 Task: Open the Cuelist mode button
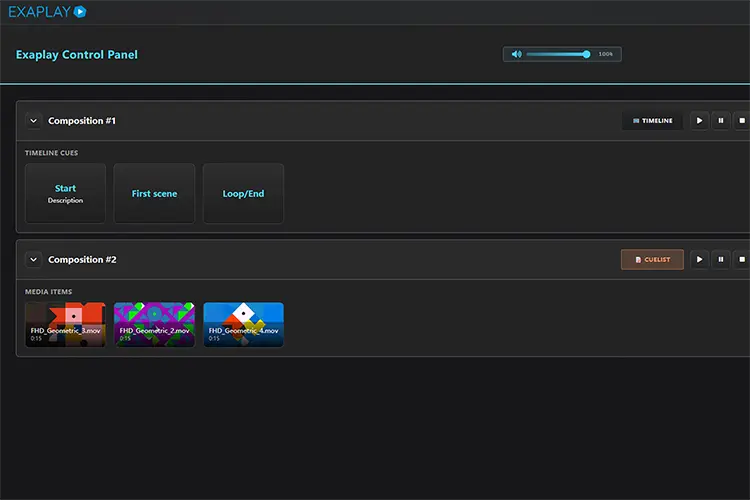pos(652,259)
